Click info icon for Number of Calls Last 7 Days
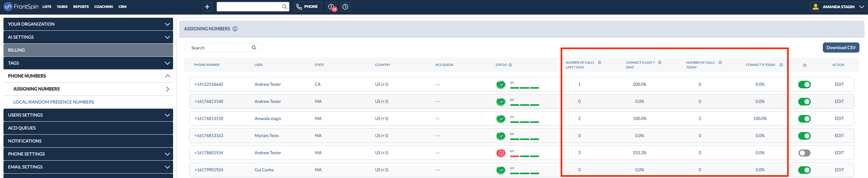Image resolution: width=868 pixels, height=178 pixels. pos(599,62)
